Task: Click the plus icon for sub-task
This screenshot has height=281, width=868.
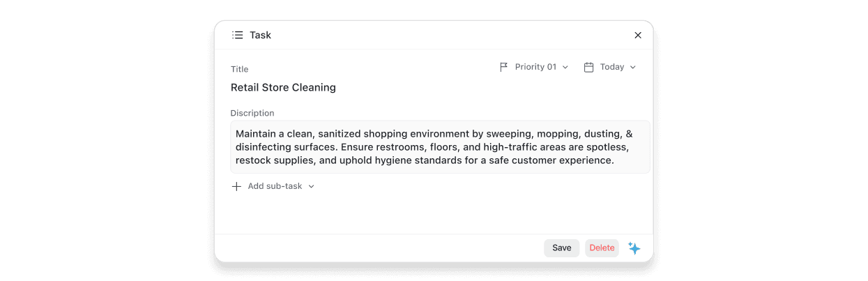Action: [236, 186]
